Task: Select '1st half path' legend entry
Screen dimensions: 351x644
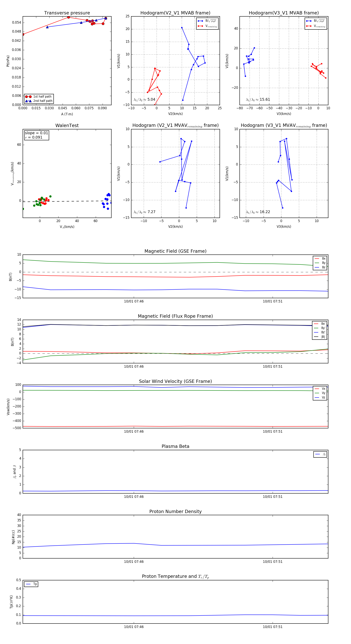Action: 39,96
